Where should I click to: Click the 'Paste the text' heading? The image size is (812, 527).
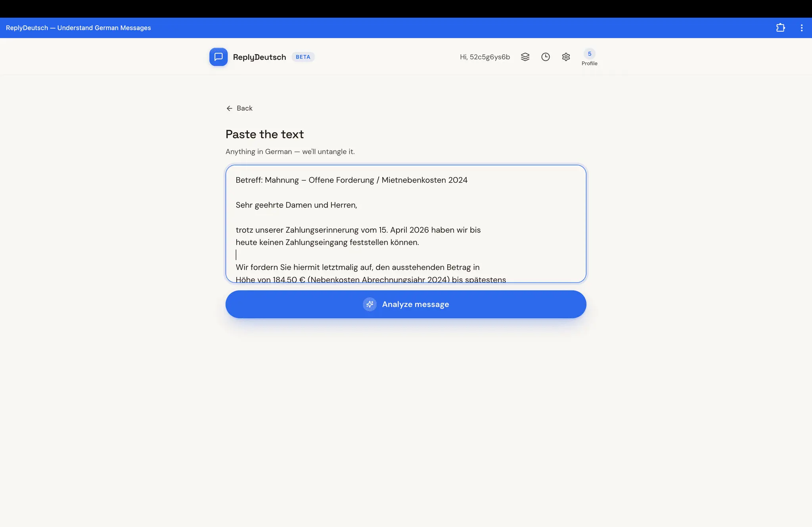click(x=264, y=134)
